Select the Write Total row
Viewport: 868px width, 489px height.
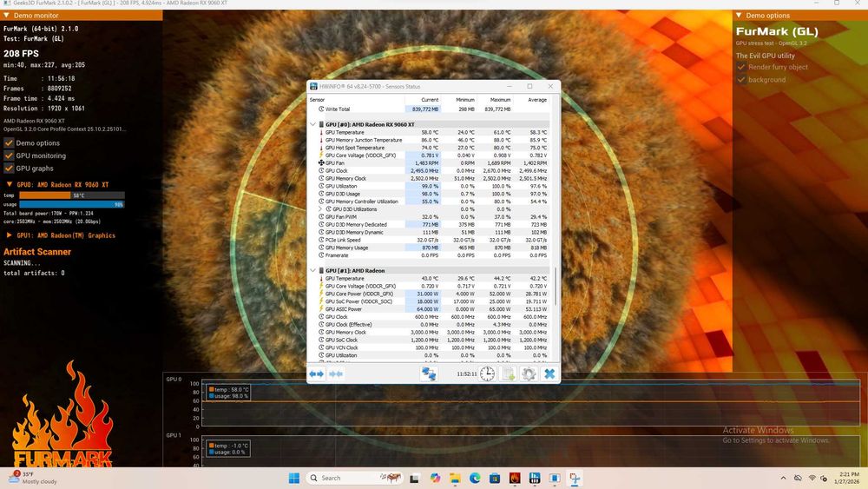click(430, 109)
